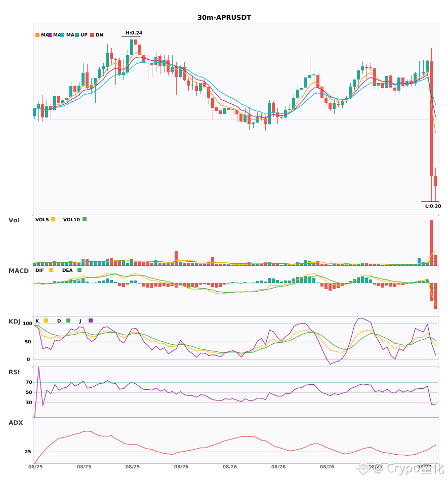Click the green D legend swatch

[x=68, y=320]
